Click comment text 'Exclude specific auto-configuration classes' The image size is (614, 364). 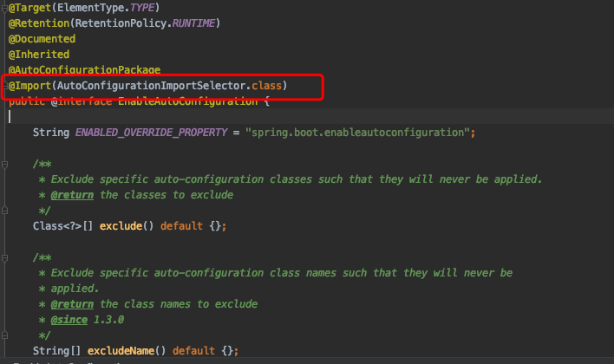click(x=181, y=179)
